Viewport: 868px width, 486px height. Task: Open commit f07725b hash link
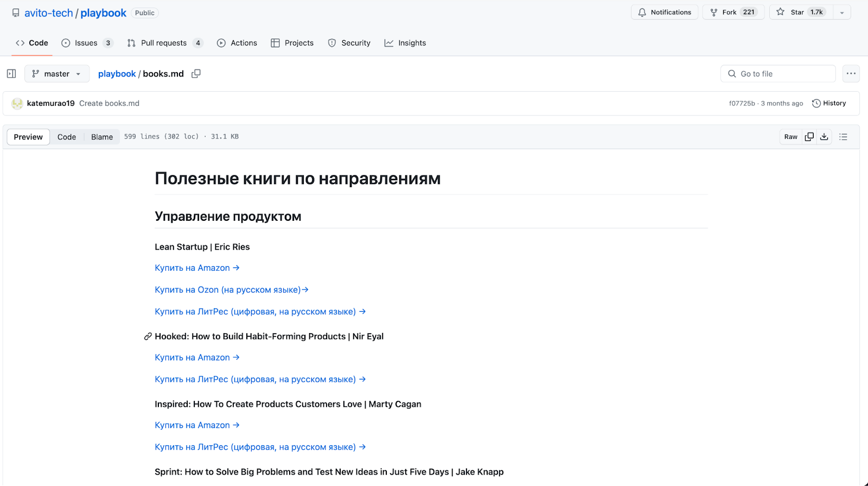click(742, 103)
